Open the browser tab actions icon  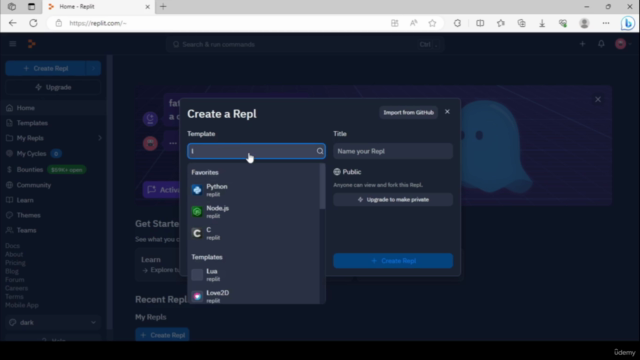click(31, 7)
